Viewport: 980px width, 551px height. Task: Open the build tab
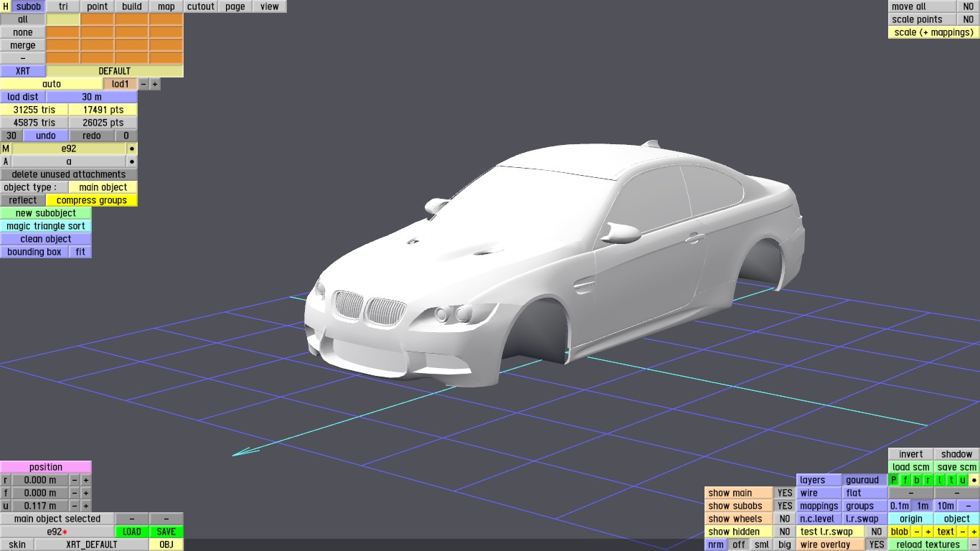click(x=132, y=6)
